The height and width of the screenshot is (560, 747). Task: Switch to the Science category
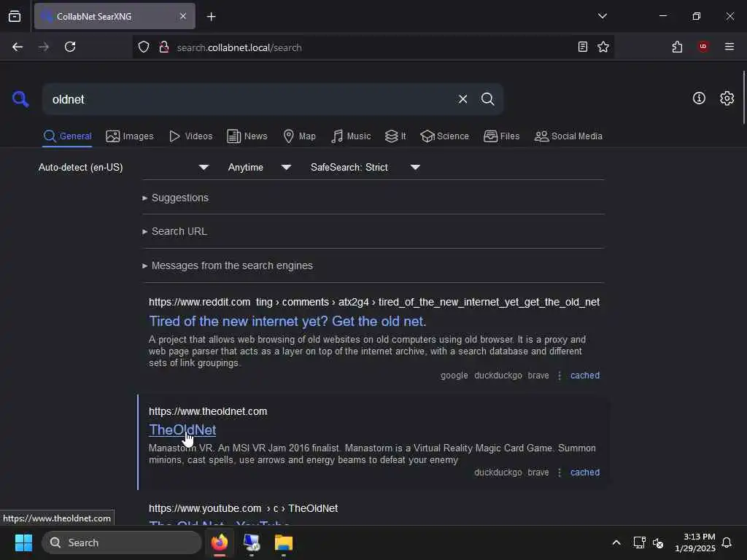click(x=444, y=136)
